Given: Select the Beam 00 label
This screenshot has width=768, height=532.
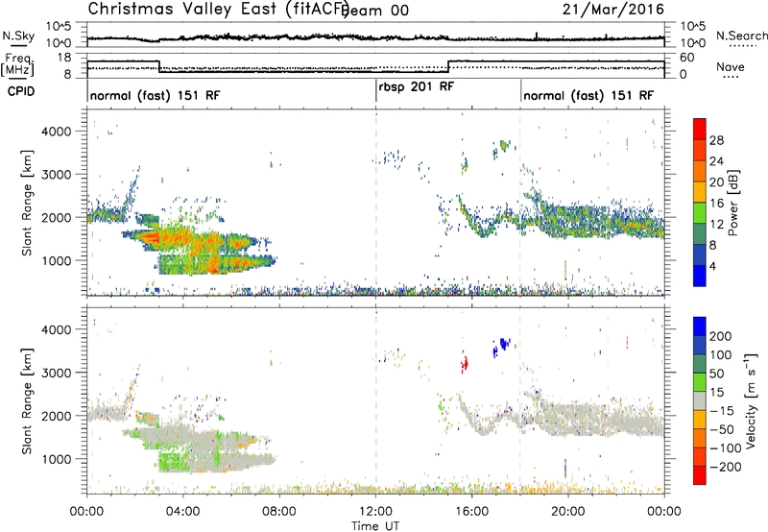Looking at the screenshot, I should point(375,10).
